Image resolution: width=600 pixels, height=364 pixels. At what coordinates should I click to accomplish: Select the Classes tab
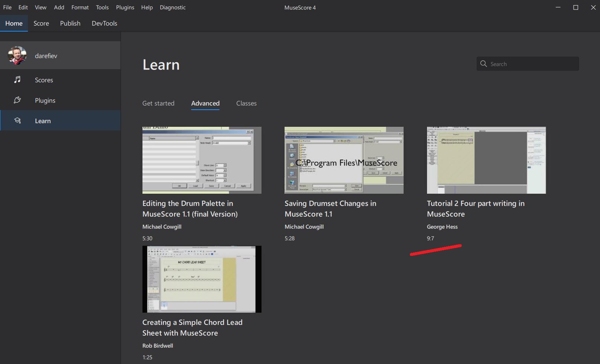coord(246,103)
